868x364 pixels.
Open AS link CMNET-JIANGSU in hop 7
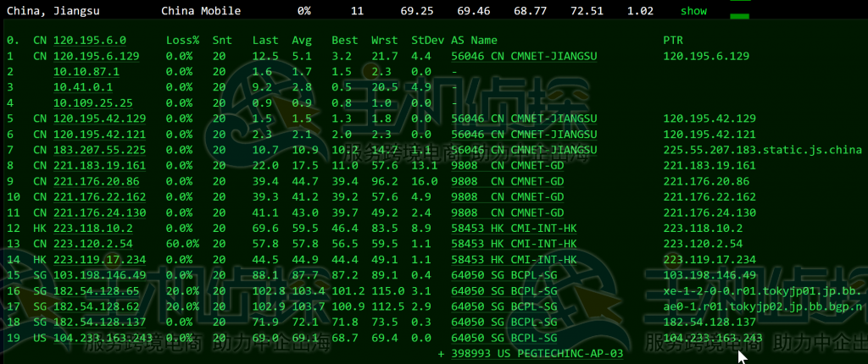coord(524,150)
